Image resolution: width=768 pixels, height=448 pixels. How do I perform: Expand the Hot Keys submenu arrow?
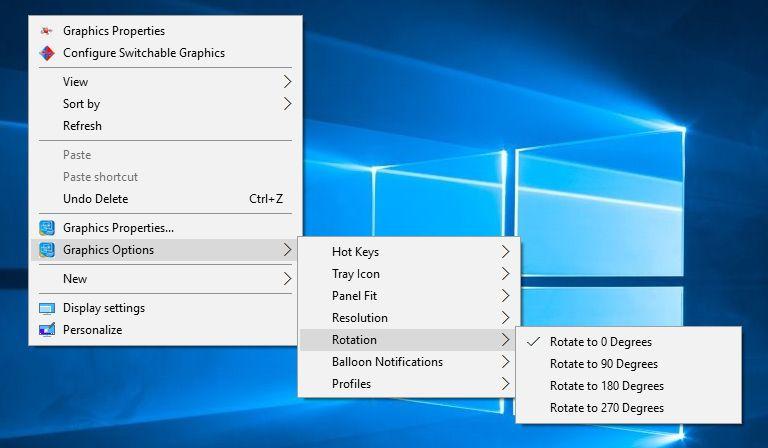coord(505,252)
